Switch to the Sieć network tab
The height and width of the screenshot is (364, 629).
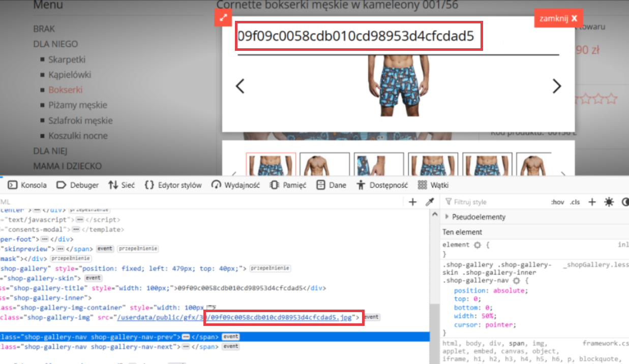pos(121,185)
